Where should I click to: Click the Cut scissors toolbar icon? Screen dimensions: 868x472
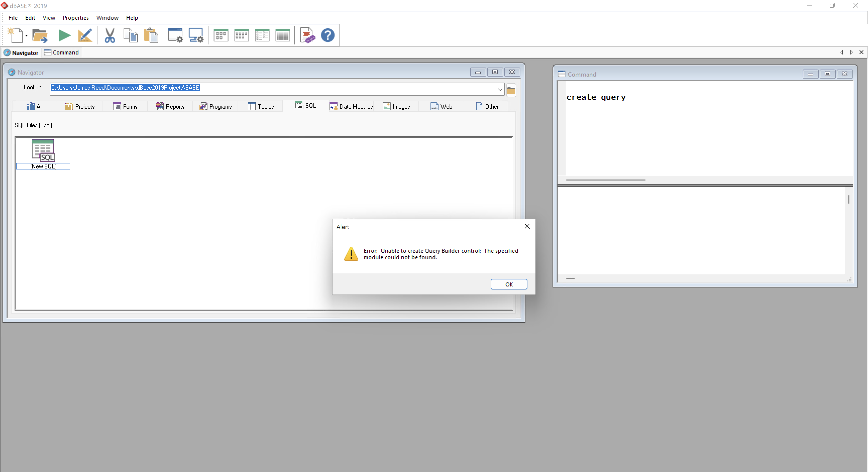click(110, 35)
